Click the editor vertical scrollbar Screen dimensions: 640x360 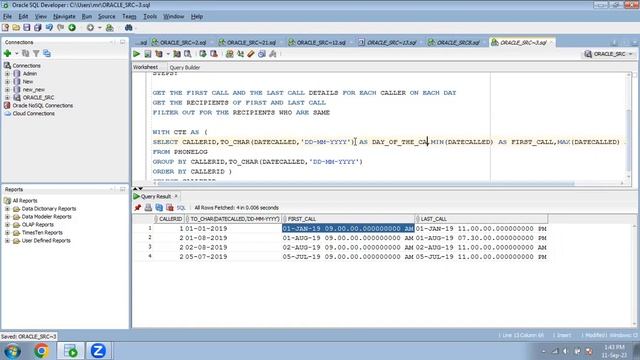tap(629, 139)
